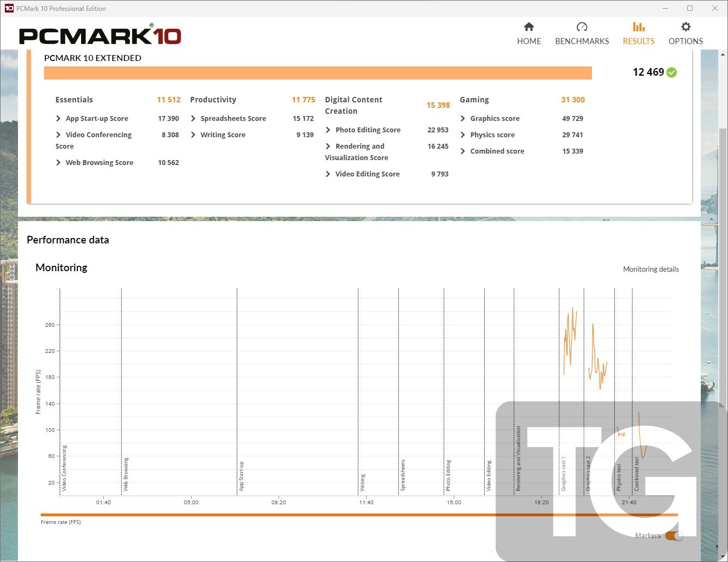Click the Performance data heading
This screenshot has width=728, height=562.
[x=68, y=240]
